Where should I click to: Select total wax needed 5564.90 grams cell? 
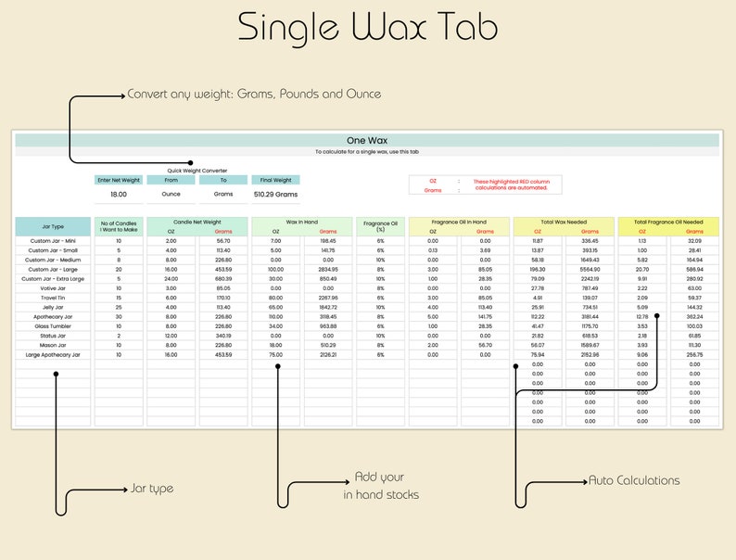[x=590, y=270]
